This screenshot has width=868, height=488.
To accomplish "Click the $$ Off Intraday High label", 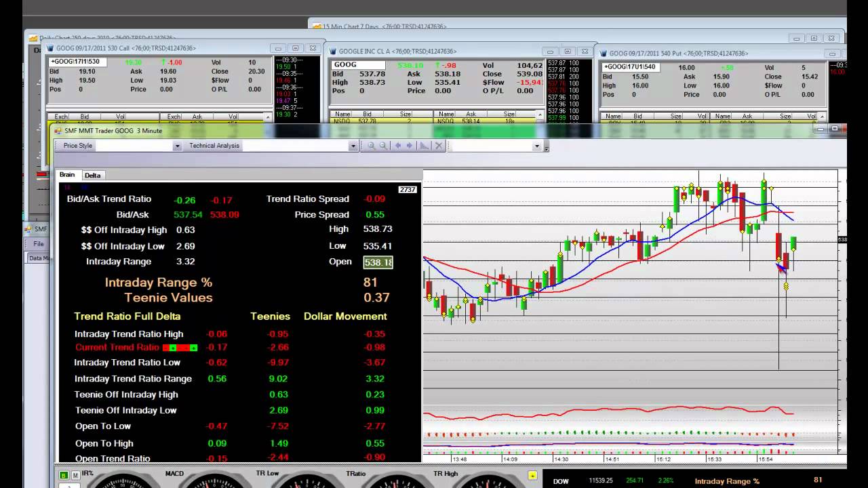I will (x=124, y=230).
